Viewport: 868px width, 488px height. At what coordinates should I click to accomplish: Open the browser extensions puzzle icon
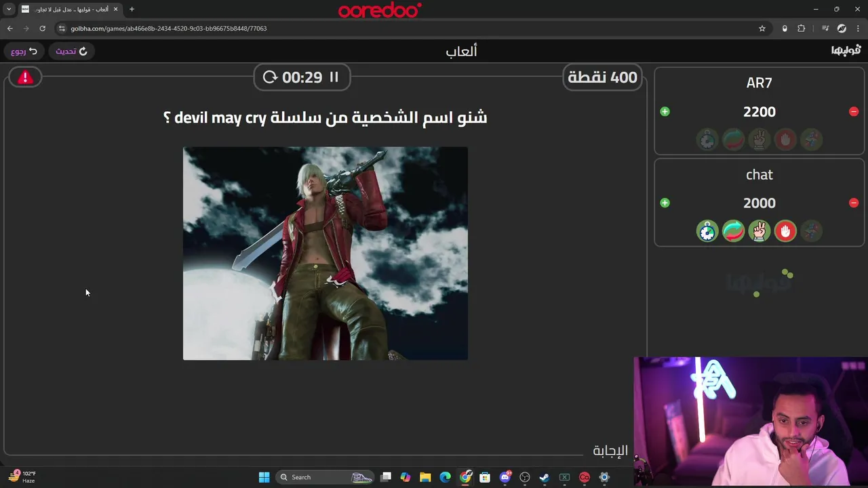(802, 28)
